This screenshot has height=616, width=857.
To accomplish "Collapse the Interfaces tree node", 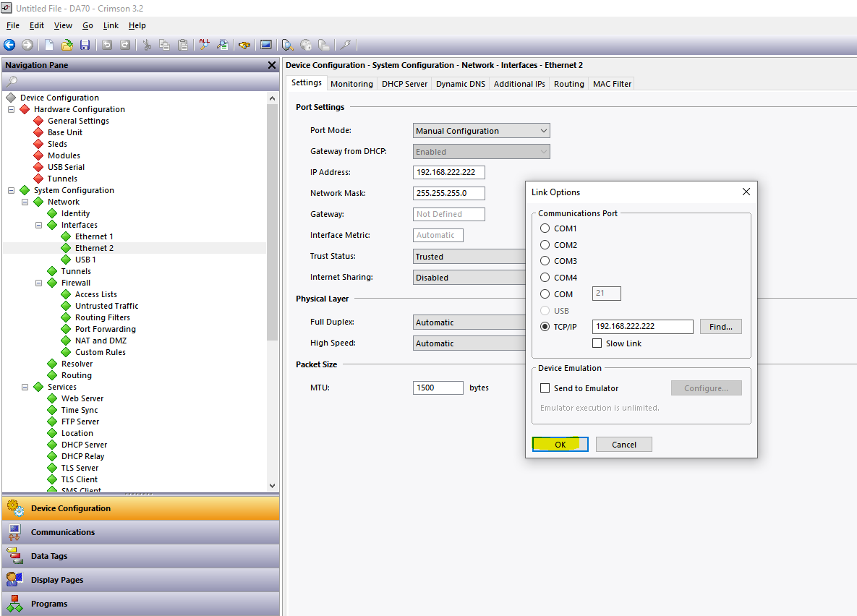I will coord(38,225).
